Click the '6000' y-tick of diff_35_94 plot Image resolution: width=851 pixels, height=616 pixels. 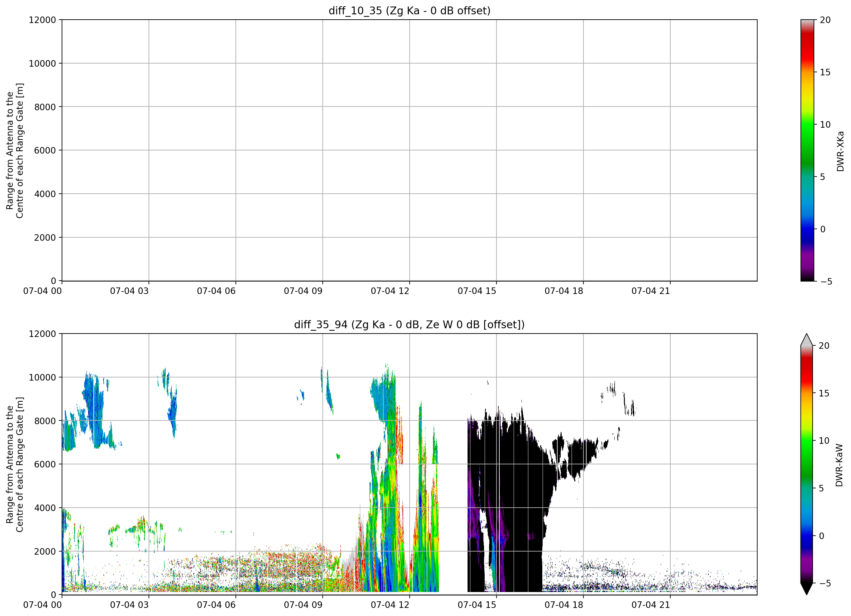click(x=45, y=464)
